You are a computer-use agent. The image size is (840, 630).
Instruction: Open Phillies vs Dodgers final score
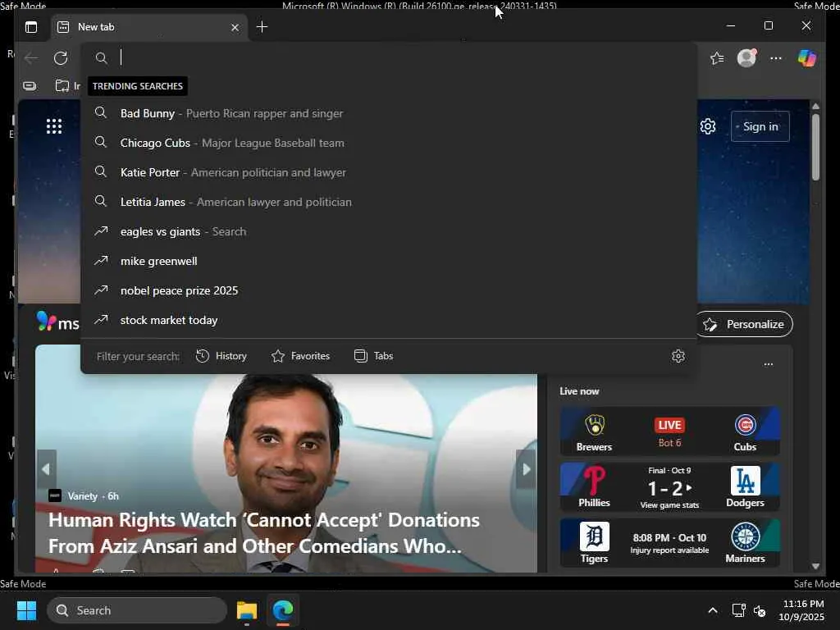pos(669,487)
